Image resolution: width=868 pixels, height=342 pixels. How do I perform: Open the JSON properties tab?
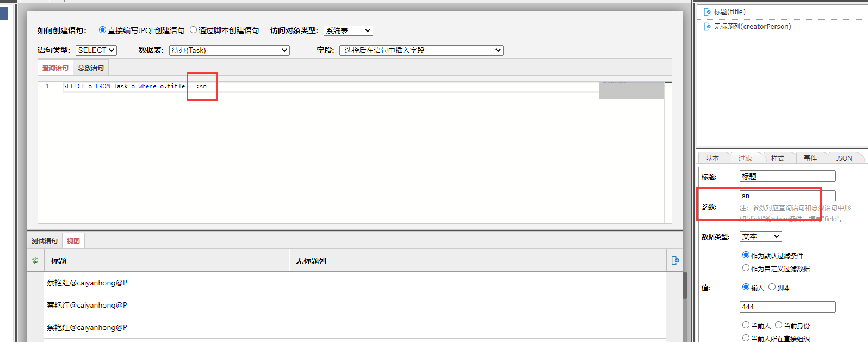coord(844,158)
